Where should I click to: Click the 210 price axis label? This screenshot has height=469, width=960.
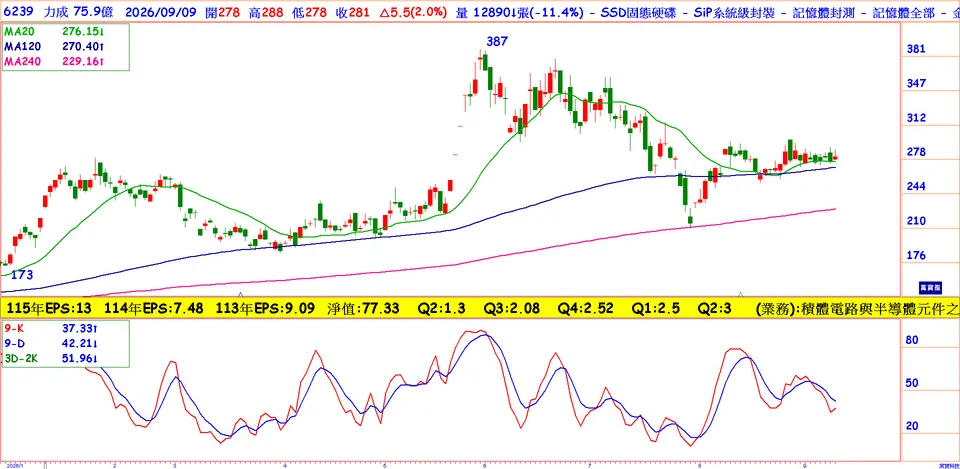[x=916, y=221]
